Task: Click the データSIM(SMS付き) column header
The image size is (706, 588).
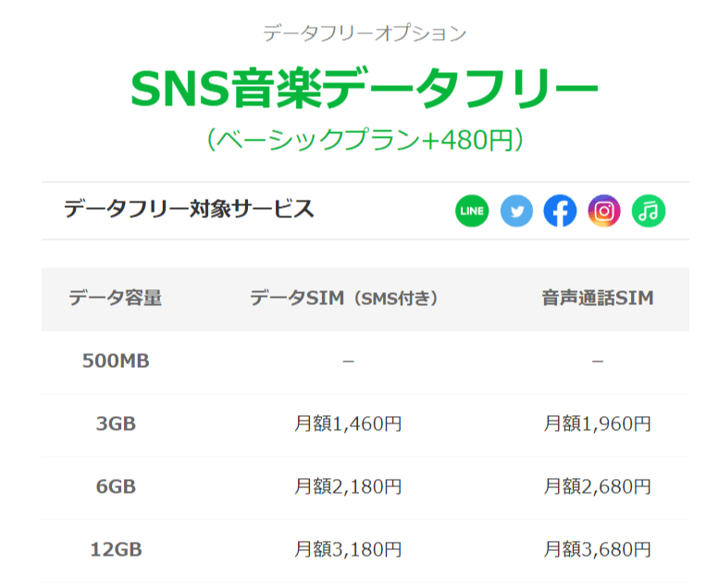Action: 344,299
